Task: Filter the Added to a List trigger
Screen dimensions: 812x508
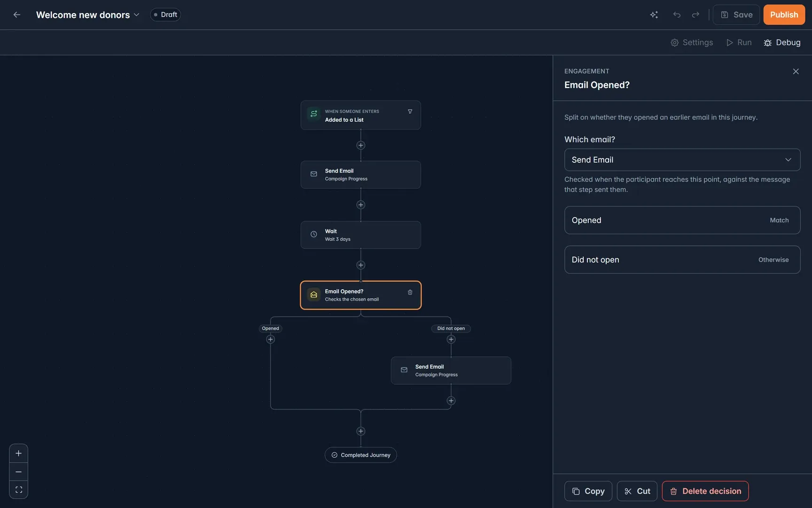Action: [x=410, y=111]
